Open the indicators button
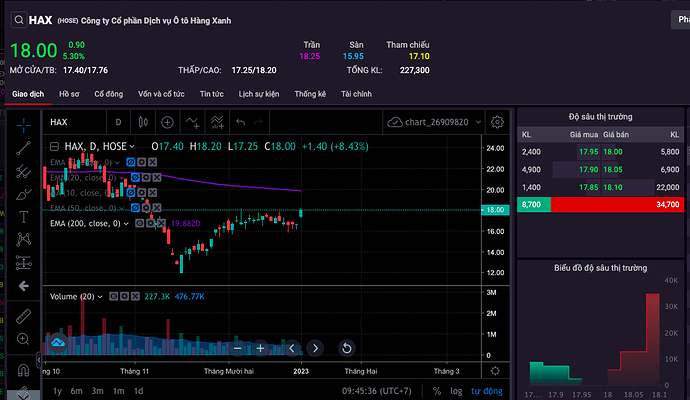This screenshot has width=690, height=400. click(x=192, y=122)
